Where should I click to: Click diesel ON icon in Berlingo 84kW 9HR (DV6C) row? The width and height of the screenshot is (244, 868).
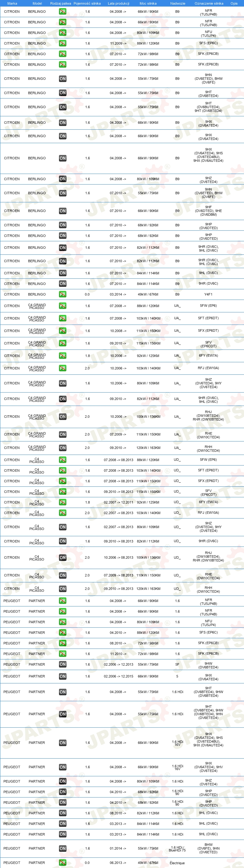(x=62, y=284)
